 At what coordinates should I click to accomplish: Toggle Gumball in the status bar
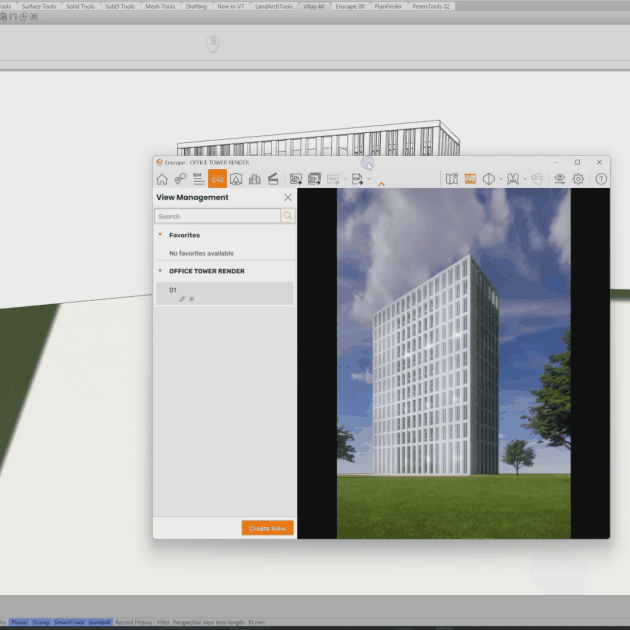[x=100, y=622]
